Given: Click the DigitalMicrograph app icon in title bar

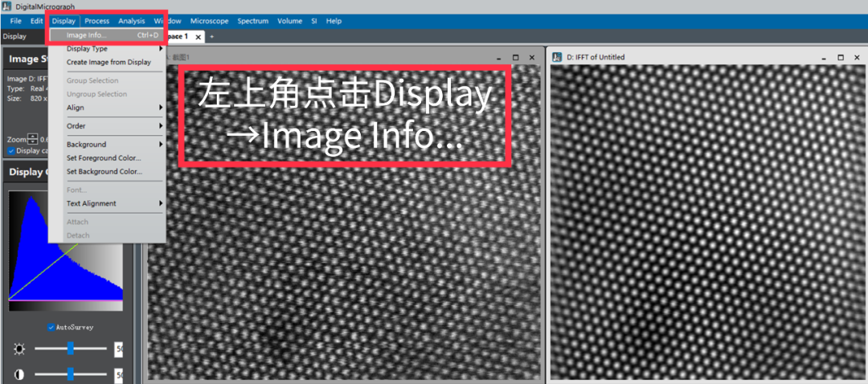Looking at the screenshot, I should [x=6, y=6].
